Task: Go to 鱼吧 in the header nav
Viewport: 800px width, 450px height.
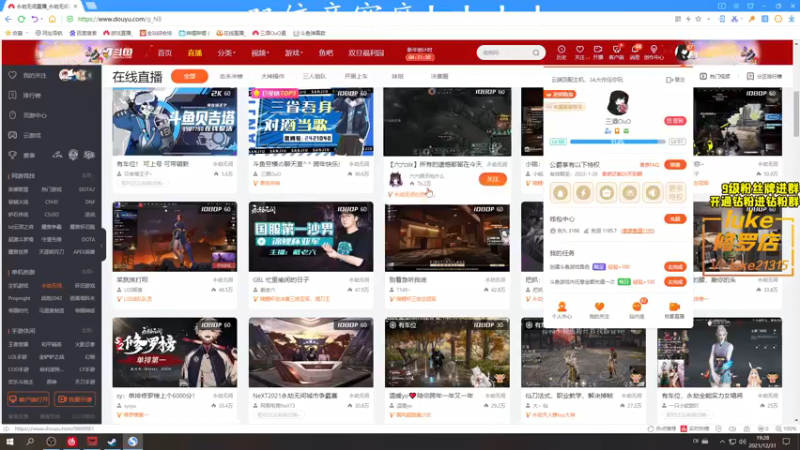Action: 326,53
